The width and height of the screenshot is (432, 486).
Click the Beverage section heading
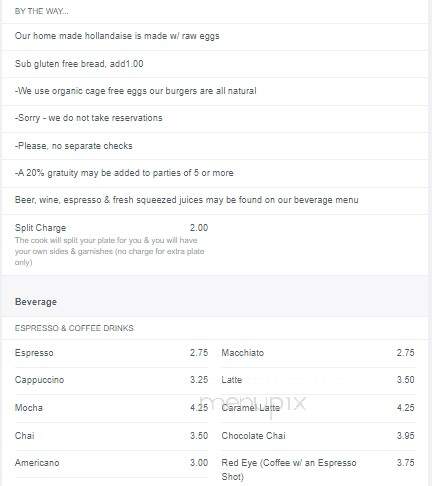(x=36, y=302)
